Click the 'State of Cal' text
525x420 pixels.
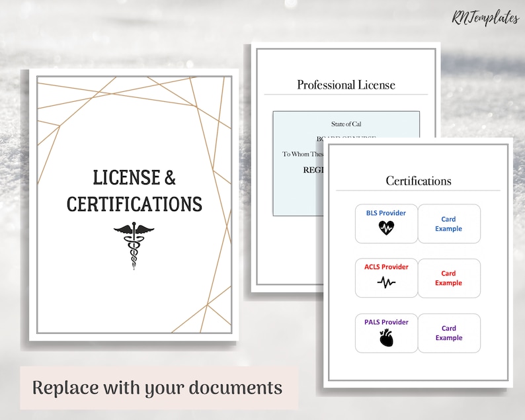point(346,124)
